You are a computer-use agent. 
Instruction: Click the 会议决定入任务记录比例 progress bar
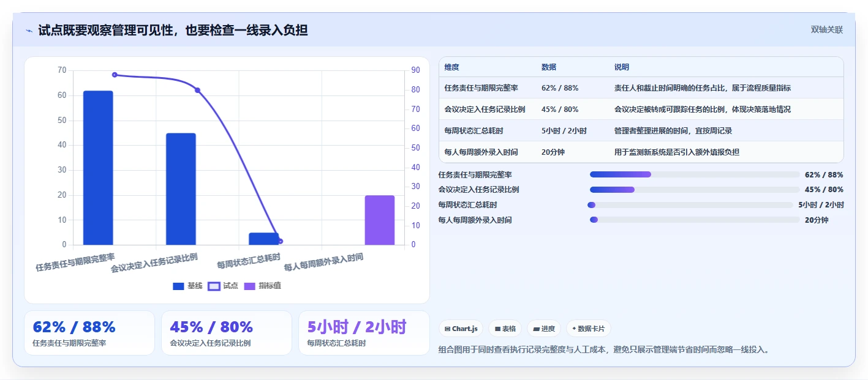(695, 190)
